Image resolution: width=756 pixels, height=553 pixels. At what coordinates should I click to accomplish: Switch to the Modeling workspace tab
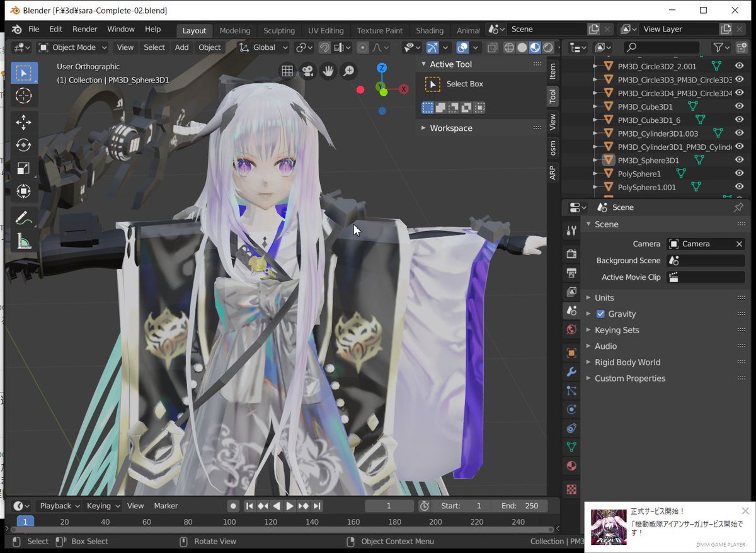(235, 30)
